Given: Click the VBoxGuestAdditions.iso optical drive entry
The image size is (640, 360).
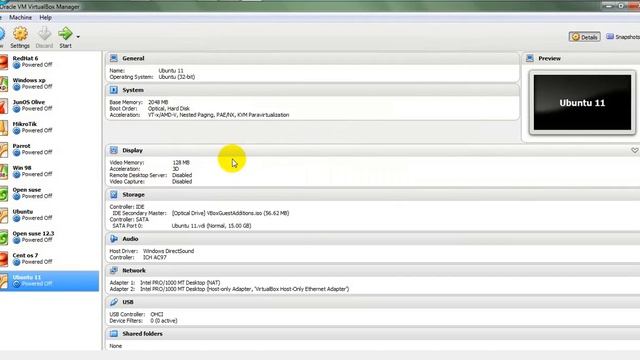Looking at the screenshot, I should click(x=231, y=213).
